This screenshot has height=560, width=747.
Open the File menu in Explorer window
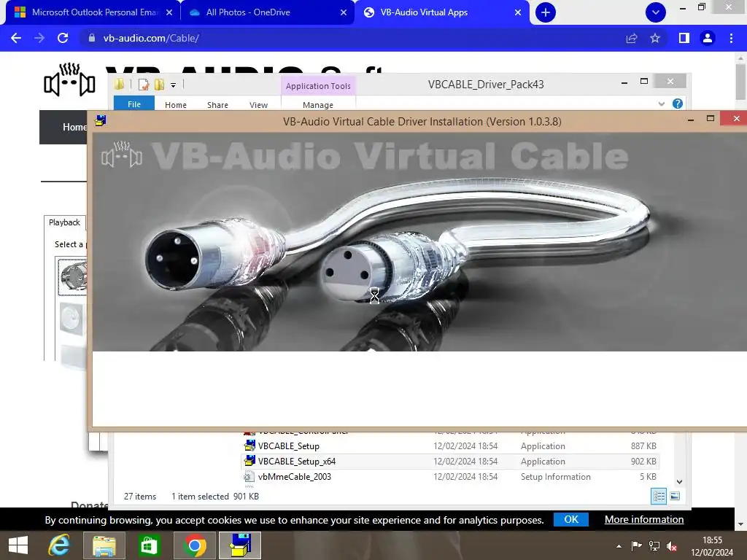pos(134,104)
